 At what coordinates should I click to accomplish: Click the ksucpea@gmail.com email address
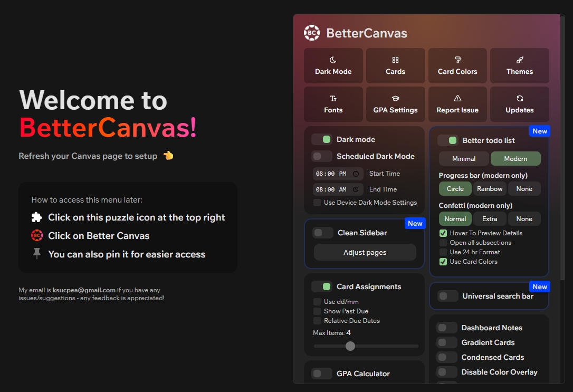coord(84,290)
